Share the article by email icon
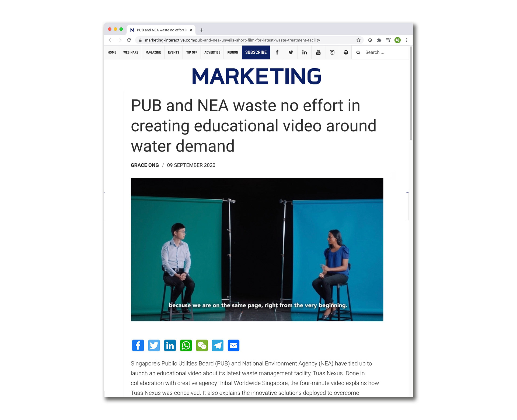Screen dimensions: 517x420 [x=233, y=345]
